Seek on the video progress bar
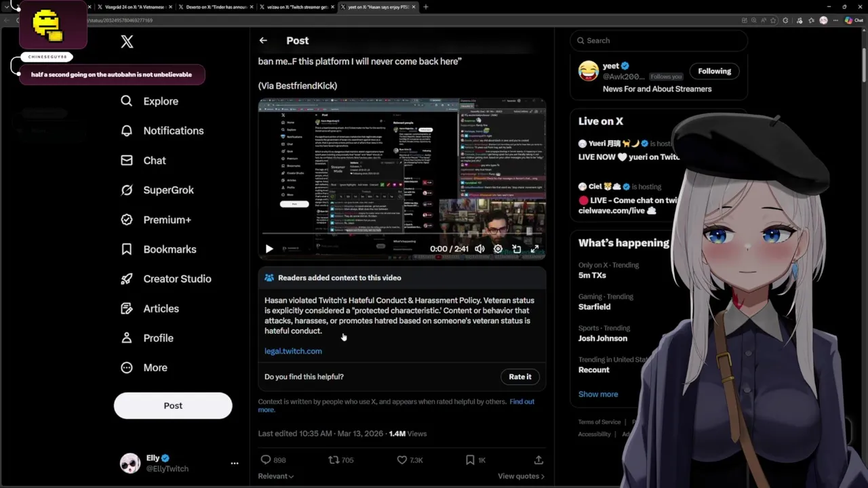The image size is (868, 488). coord(402,235)
